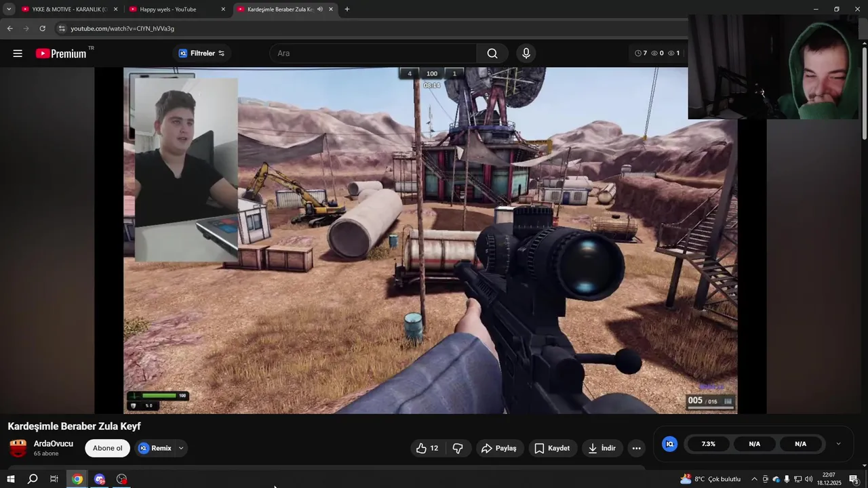Open Windows taskbar search
This screenshot has height=488, width=868.
click(x=32, y=479)
